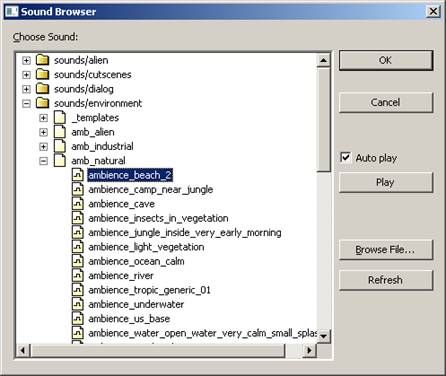Confirm selection with the OK button

click(386, 60)
